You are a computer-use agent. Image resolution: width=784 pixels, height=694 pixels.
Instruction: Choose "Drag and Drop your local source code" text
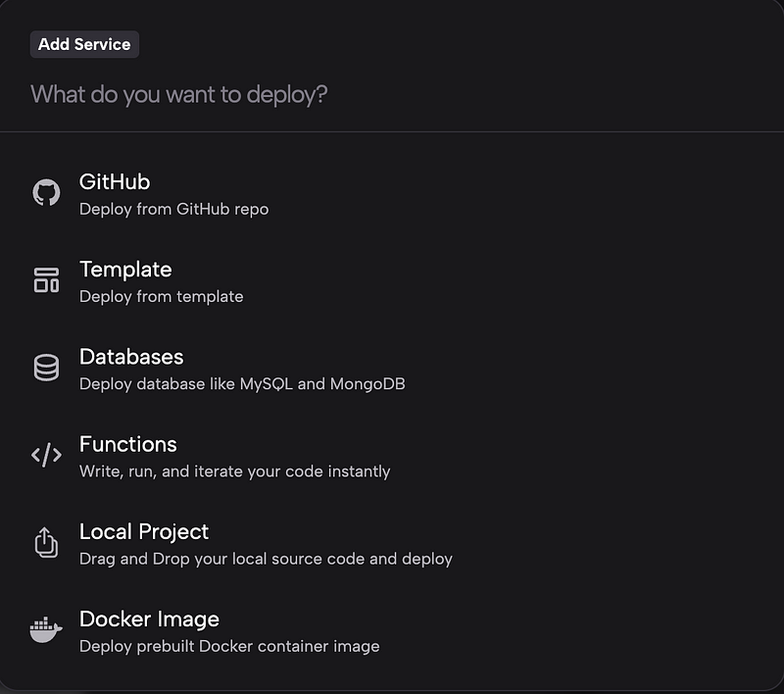(223, 559)
